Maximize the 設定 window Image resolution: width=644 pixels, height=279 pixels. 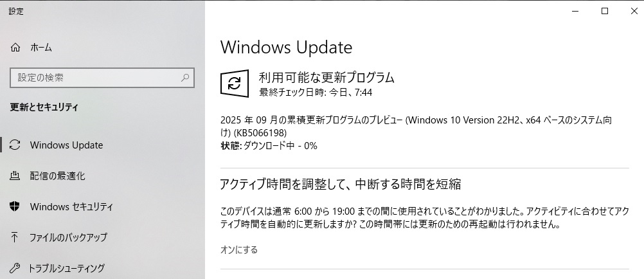click(x=605, y=11)
